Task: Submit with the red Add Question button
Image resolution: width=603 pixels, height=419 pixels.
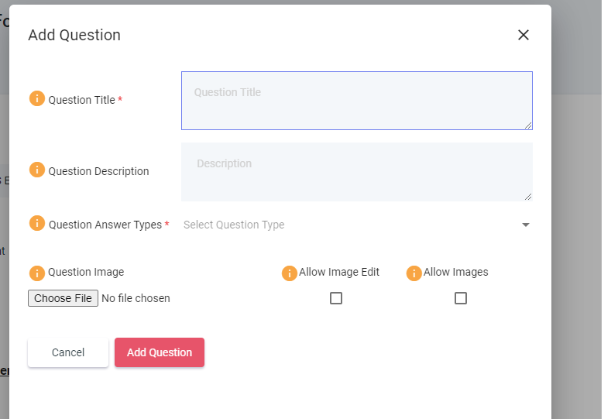Action: click(x=159, y=352)
